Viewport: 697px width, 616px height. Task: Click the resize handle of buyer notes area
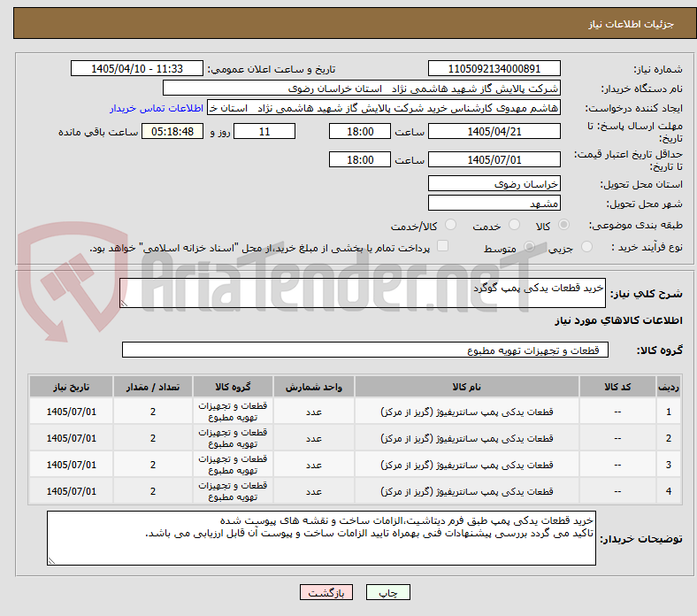tap(51, 561)
